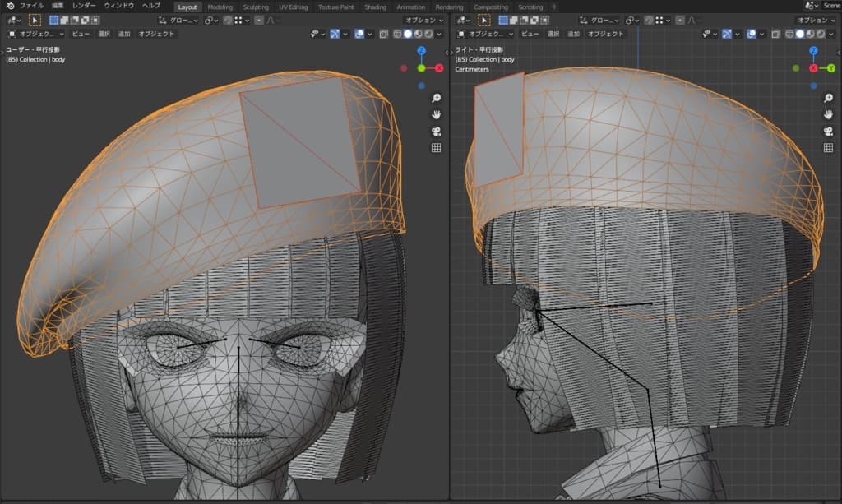This screenshot has width=842, height=504.
Task: Toggle camera view in the left viewport
Action: point(436,131)
